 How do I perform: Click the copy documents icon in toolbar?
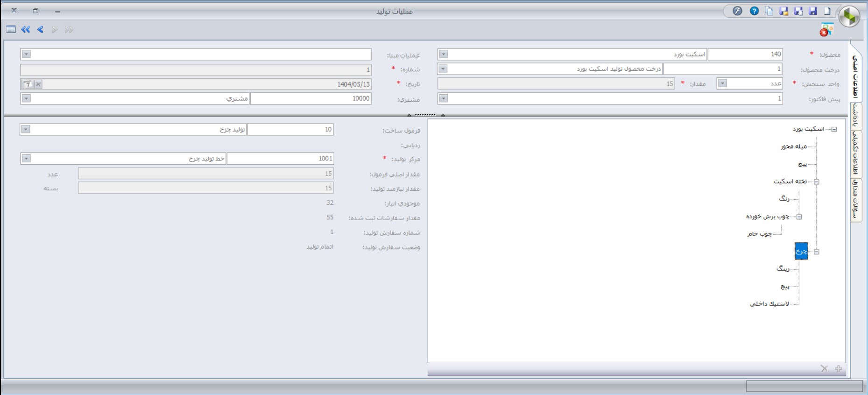769,11
